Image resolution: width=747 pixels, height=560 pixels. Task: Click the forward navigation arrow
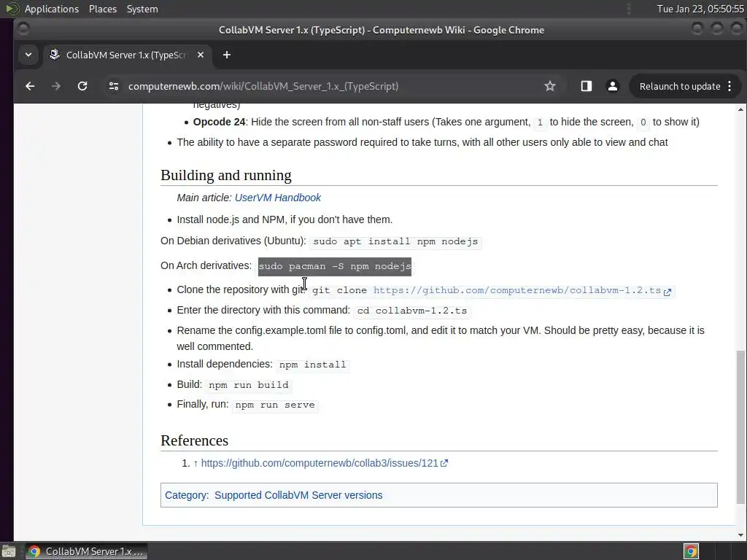pyautogui.click(x=55, y=86)
